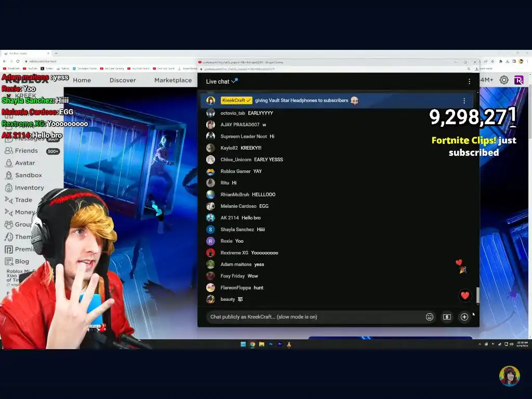Send a heart reaction in live chat
532x399 pixels.
[x=465, y=296]
